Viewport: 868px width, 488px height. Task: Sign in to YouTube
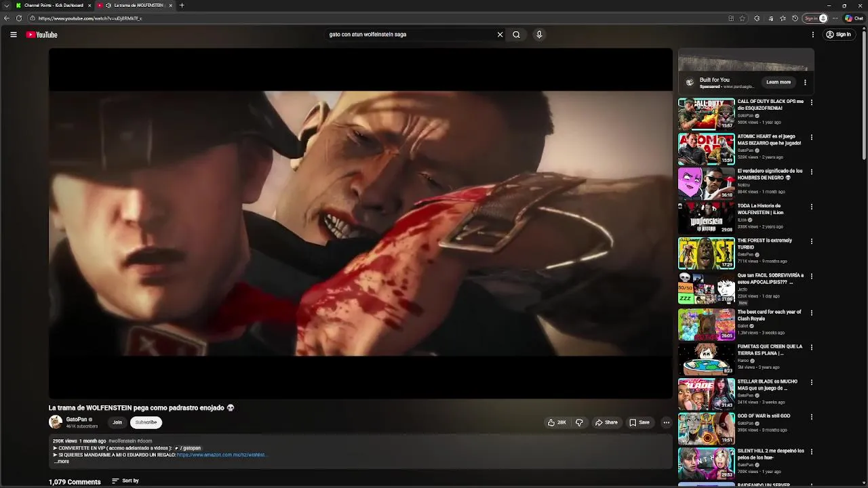pos(838,35)
